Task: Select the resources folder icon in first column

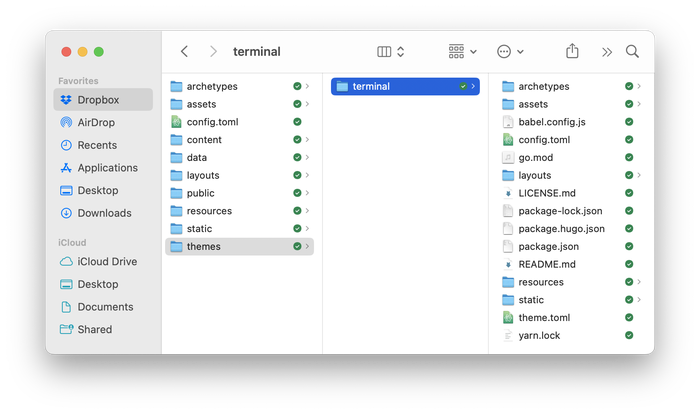Action: click(x=176, y=211)
